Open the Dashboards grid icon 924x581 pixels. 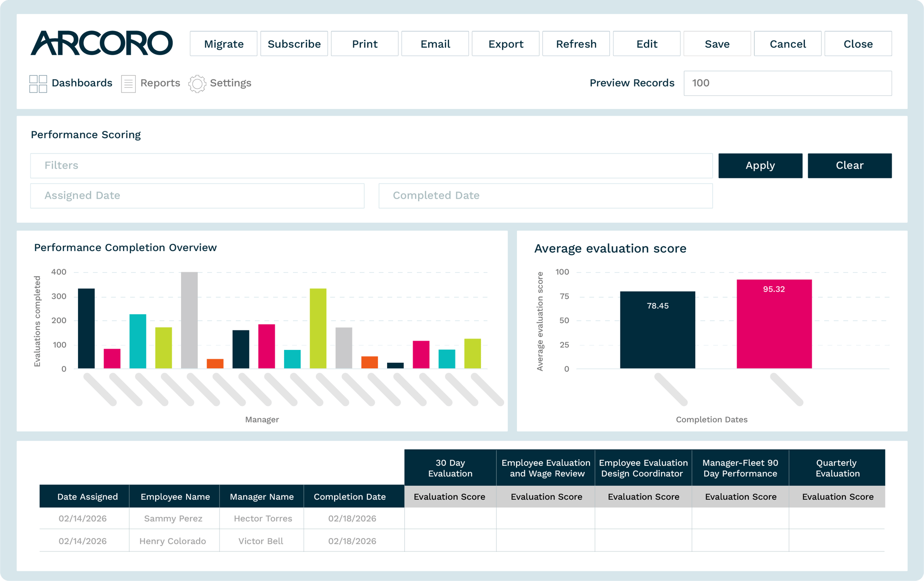38,84
